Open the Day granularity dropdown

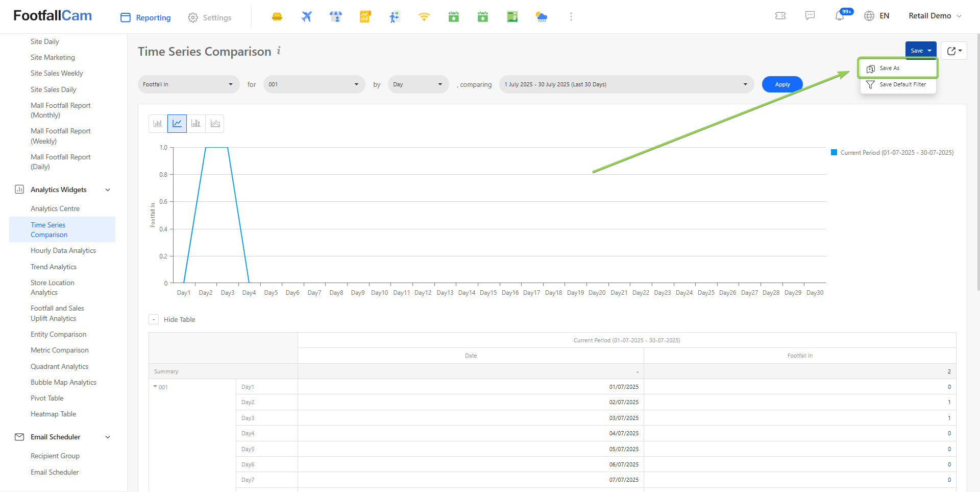click(418, 84)
